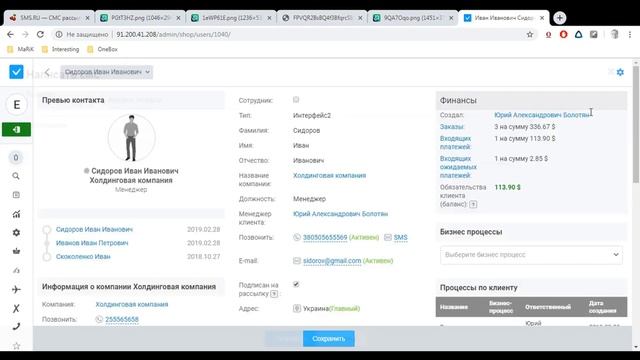Open the Входящих платежей link
Screen dimensions: 640x360
point(456,143)
